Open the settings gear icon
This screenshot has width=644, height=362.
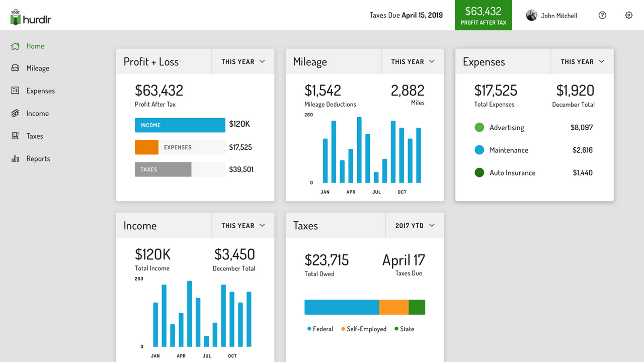pos(628,15)
